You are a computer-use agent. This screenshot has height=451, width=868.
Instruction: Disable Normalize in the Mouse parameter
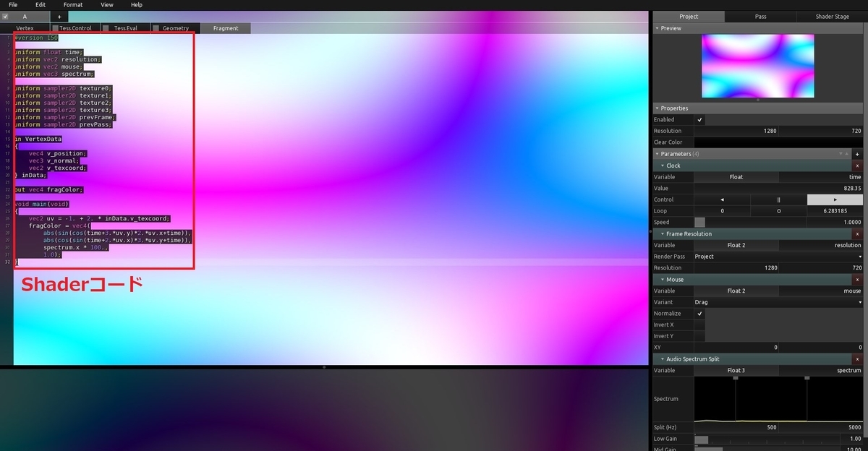point(699,313)
